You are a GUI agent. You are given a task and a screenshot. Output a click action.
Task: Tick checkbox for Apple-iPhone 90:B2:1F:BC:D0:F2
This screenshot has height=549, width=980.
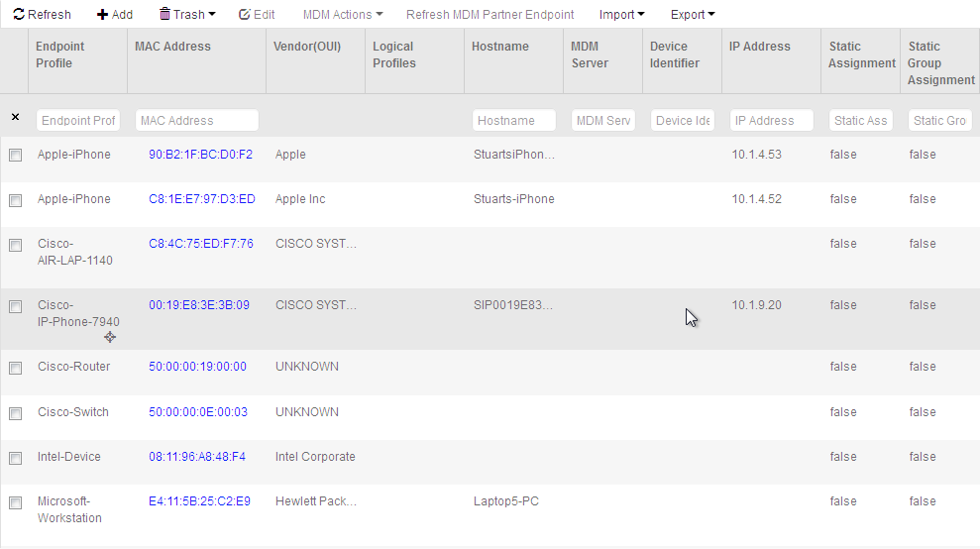coord(15,156)
